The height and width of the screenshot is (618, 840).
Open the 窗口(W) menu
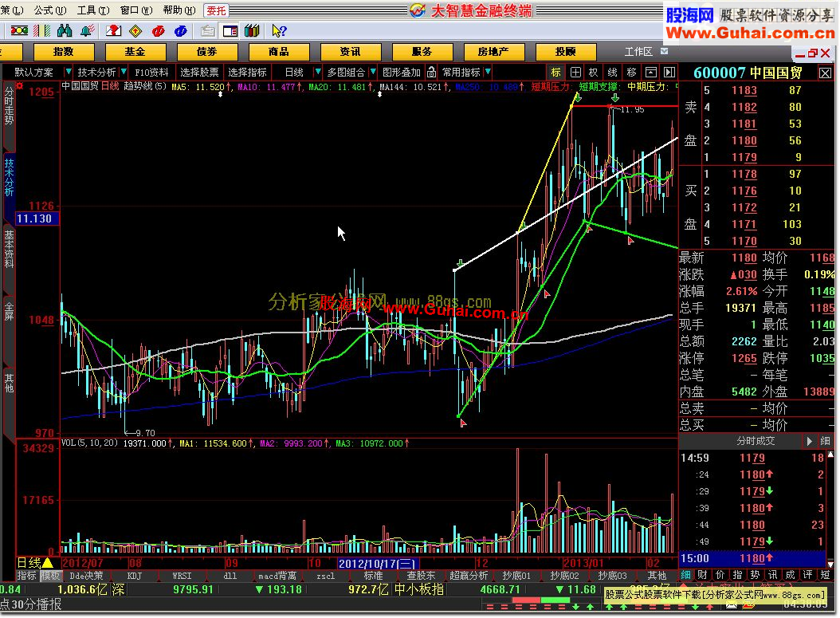pos(136,10)
